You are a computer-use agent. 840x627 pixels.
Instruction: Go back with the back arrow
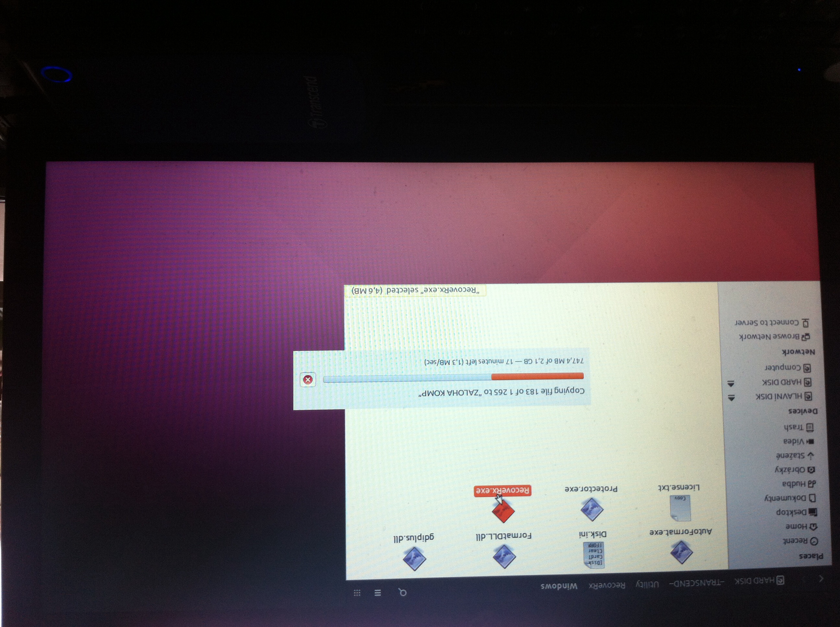pyautogui.click(x=821, y=579)
